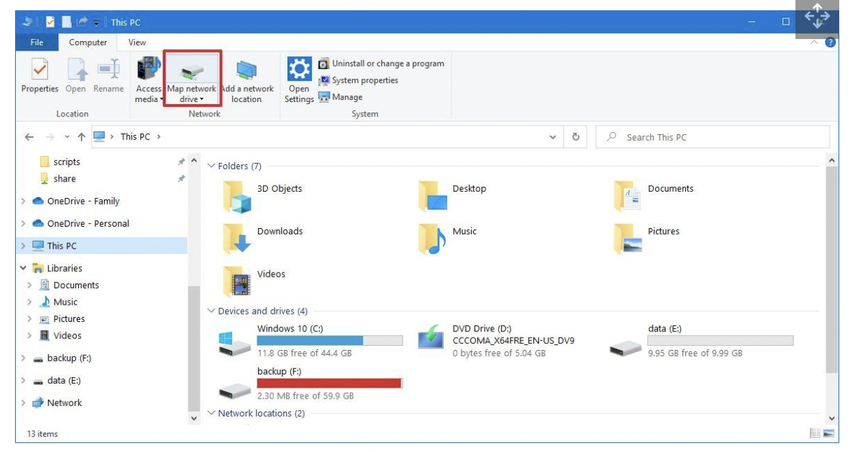Image resolution: width=868 pixels, height=452 pixels.
Task: Expand This PC tree node
Action: click(23, 246)
